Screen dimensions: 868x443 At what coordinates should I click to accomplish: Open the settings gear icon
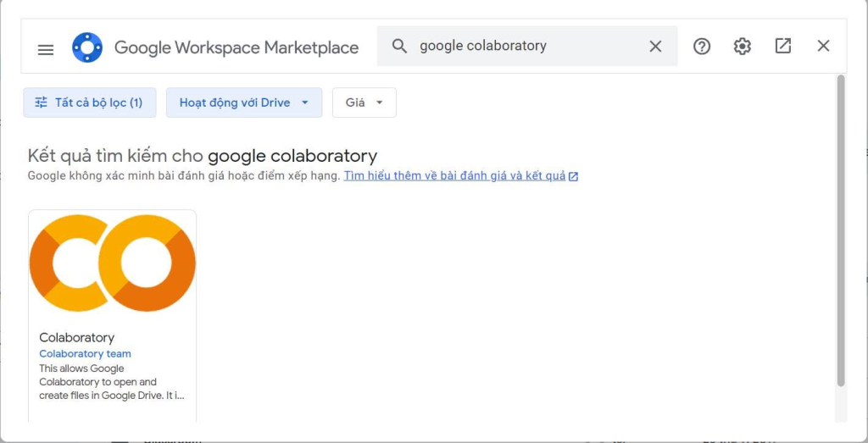tap(743, 47)
